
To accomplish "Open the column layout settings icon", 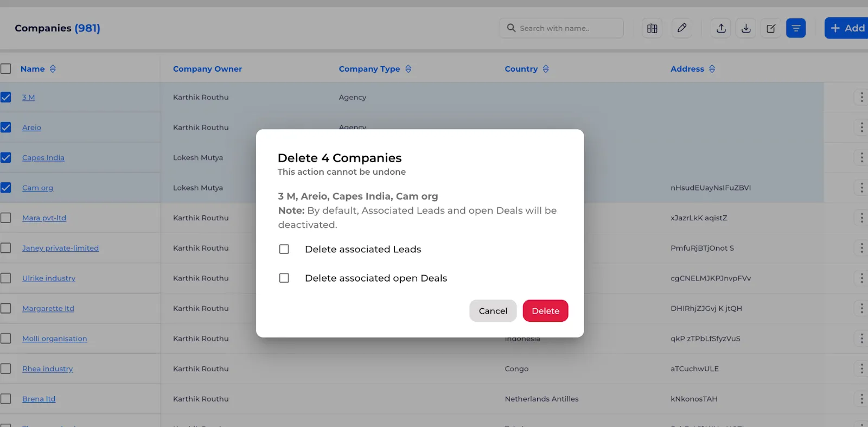I will pos(652,28).
